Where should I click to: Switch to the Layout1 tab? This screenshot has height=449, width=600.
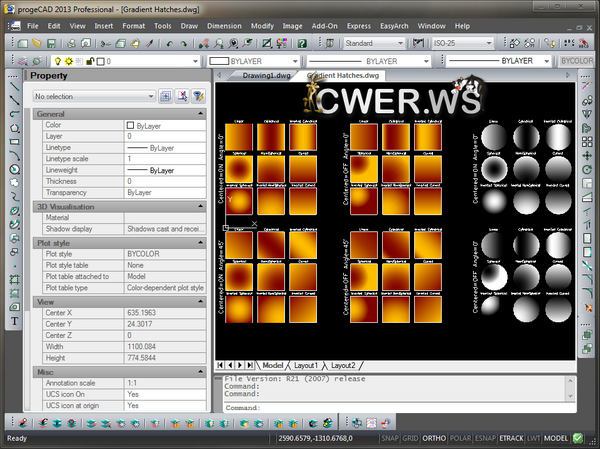[x=308, y=365]
